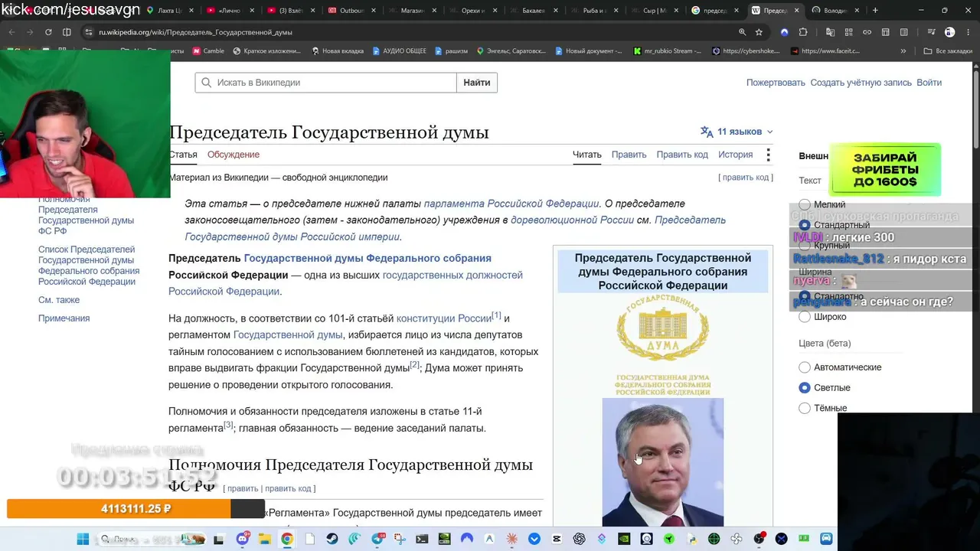The width and height of the screenshot is (980, 551).
Task: Open the Краткое изложение bookmark
Action: [x=267, y=51]
